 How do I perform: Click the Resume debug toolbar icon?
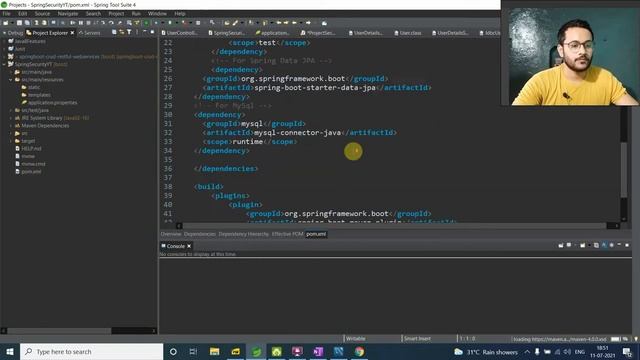point(73,23)
